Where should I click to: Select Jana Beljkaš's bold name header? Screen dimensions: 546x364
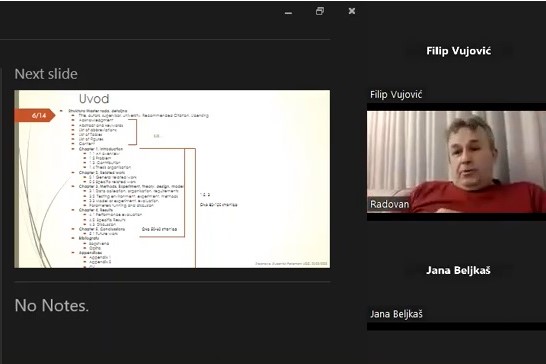pyautogui.click(x=458, y=270)
